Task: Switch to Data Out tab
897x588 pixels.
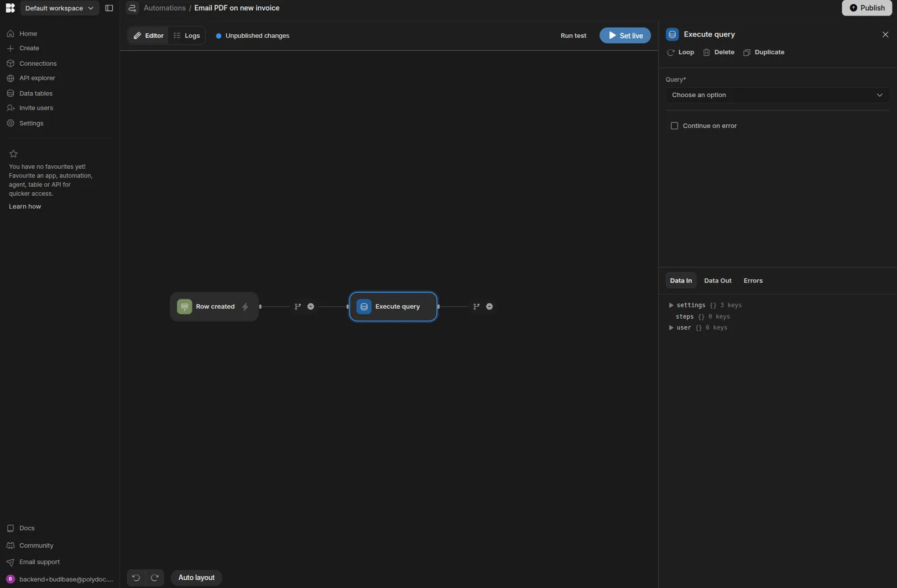Action: (x=717, y=281)
